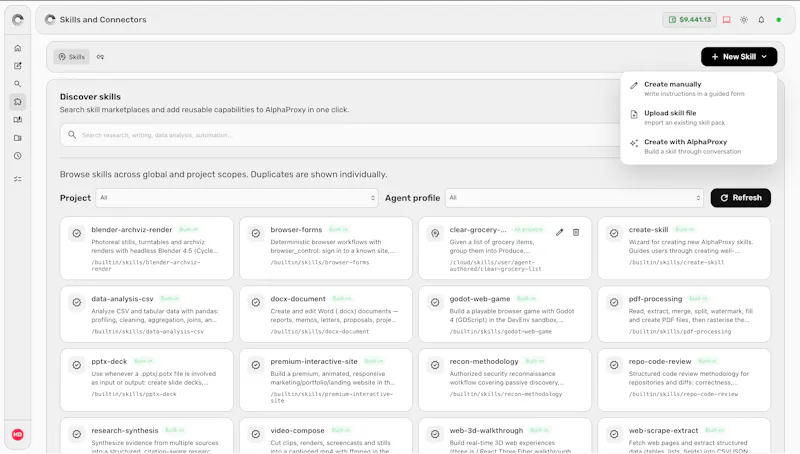This screenshot has width=800, height=454.
Task: Toggle the godot-web-game check icon
Action: 435,302
